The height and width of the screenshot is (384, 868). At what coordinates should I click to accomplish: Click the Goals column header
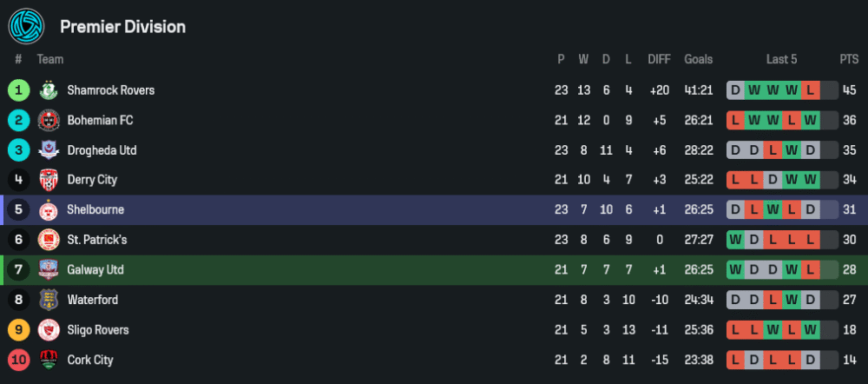(x=698, y=59)
